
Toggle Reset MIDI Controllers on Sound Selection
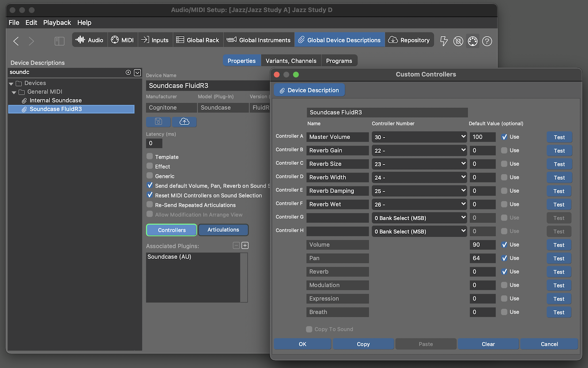(x=150, y=195)
